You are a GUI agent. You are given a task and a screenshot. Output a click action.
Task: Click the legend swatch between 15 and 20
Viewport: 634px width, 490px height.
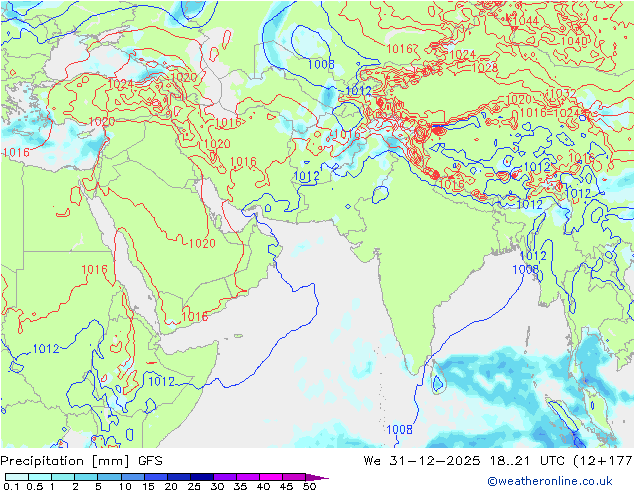coord(155,477)
